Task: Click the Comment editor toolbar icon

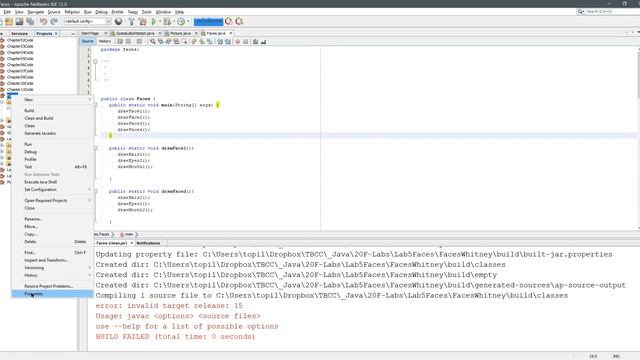Action: point(256,41)
